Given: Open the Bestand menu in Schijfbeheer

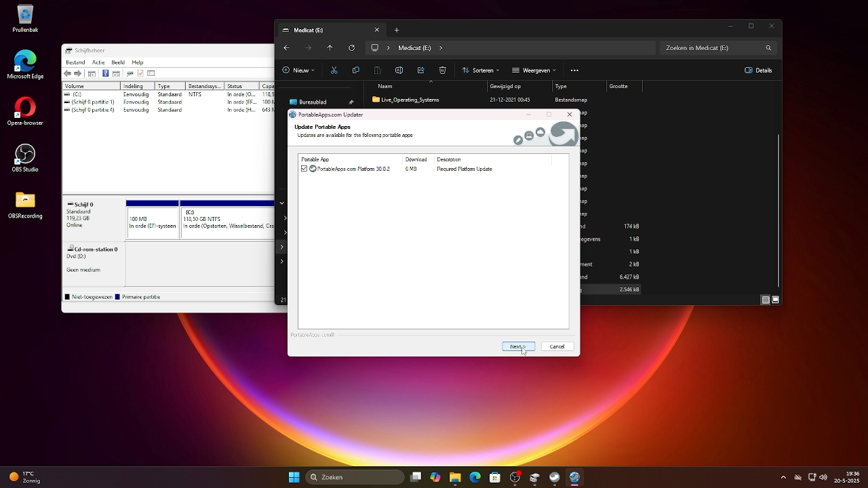Looking at the screenshot, I should pyautogui.click(x=75, y=62).
